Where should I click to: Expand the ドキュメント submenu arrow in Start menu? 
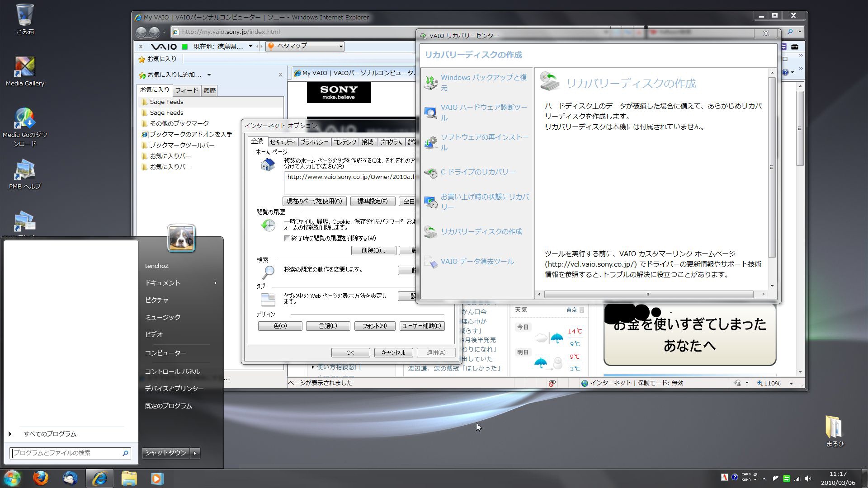215,283
